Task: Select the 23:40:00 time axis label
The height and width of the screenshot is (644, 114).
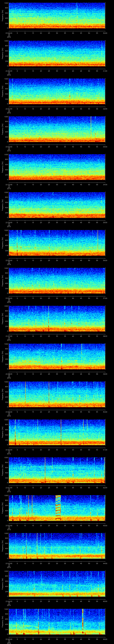Action: (9, 450)
